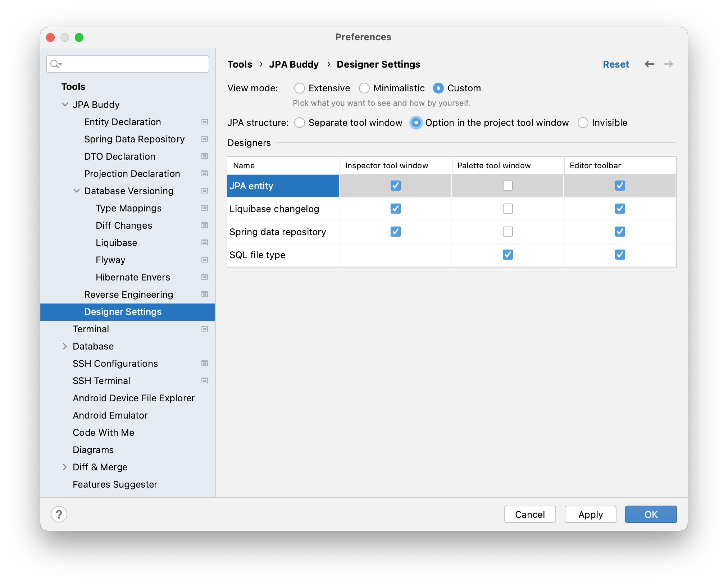Click the project-level icon beside Hibernate Envers
728x584 pixels.
(205, 277)
